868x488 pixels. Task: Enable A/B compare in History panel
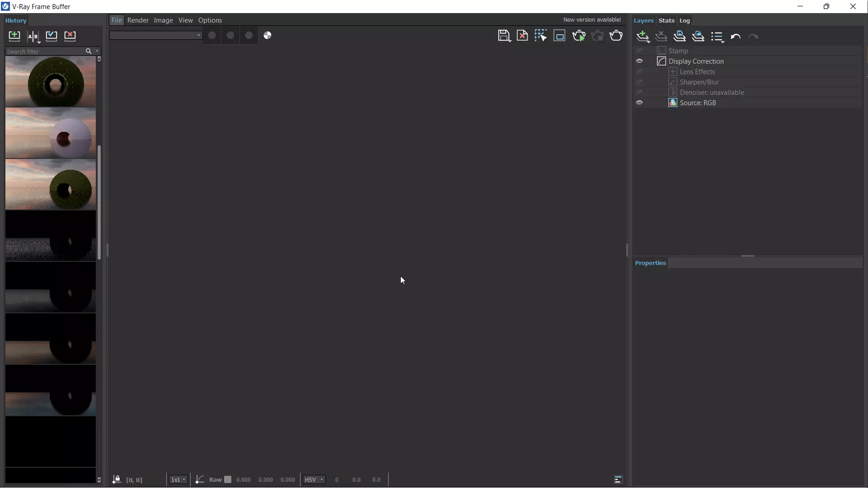(x=33, y=37)
